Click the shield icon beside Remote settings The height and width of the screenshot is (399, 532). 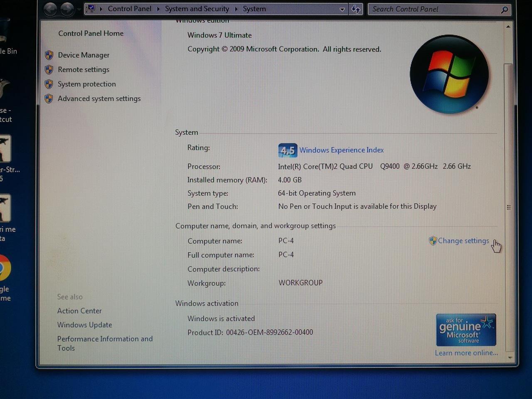(49, 69)
